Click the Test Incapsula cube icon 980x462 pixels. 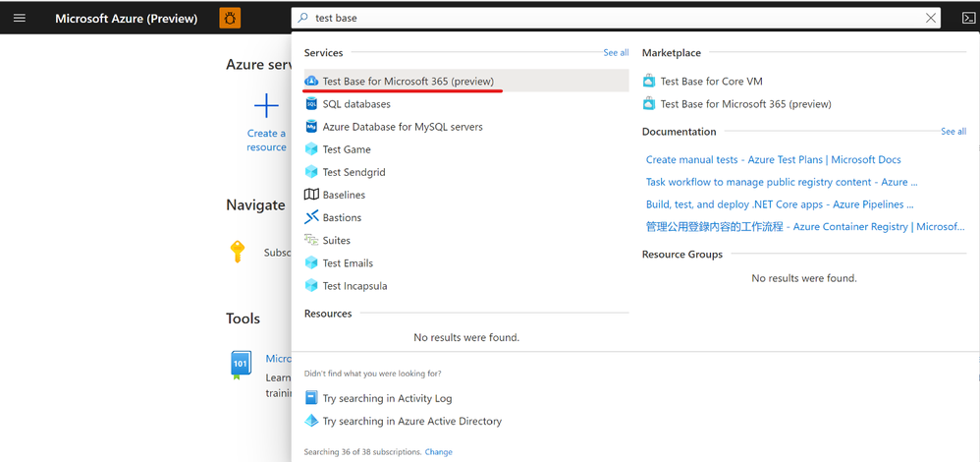point(311,285)
